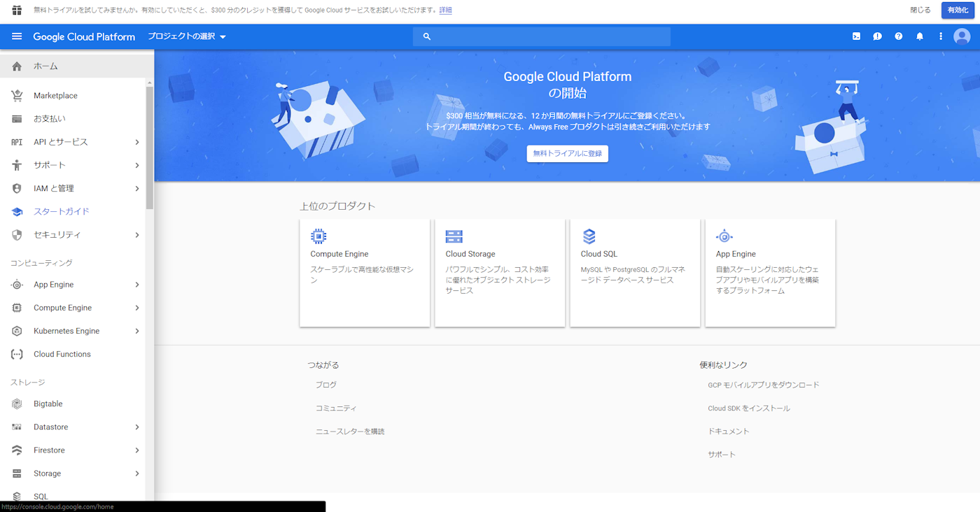The width and height of the screenshot is (980, 512).
Task: Open the user account avatar
Action: [x=962, y=36]
